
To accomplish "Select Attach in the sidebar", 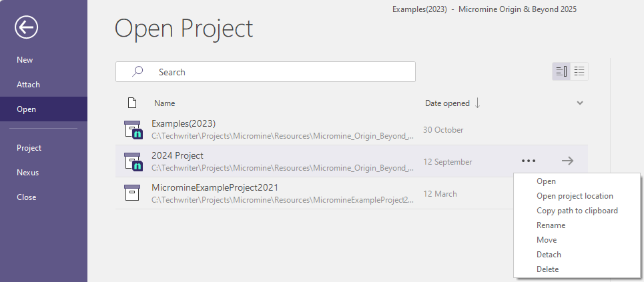I will (x=28, y=85).
